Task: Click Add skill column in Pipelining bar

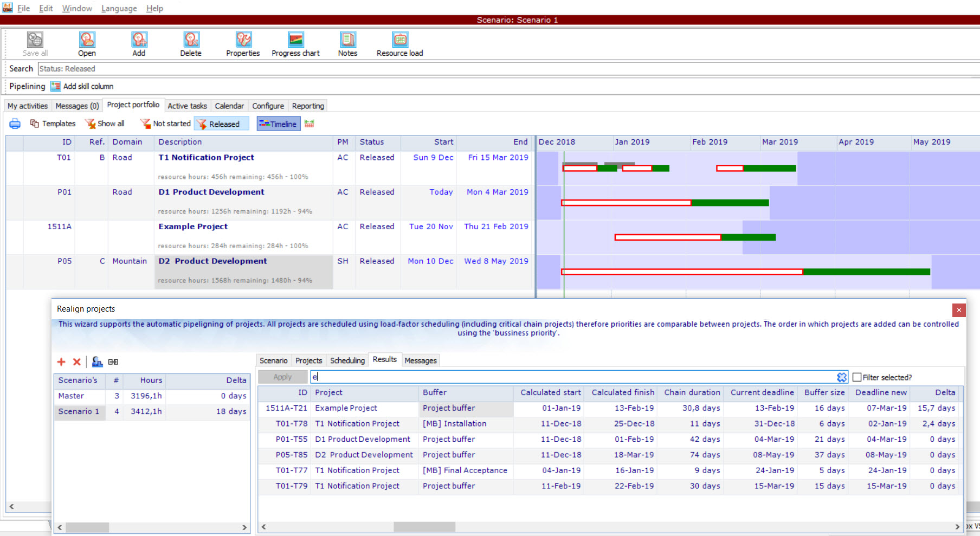Action: pos(82,86)
